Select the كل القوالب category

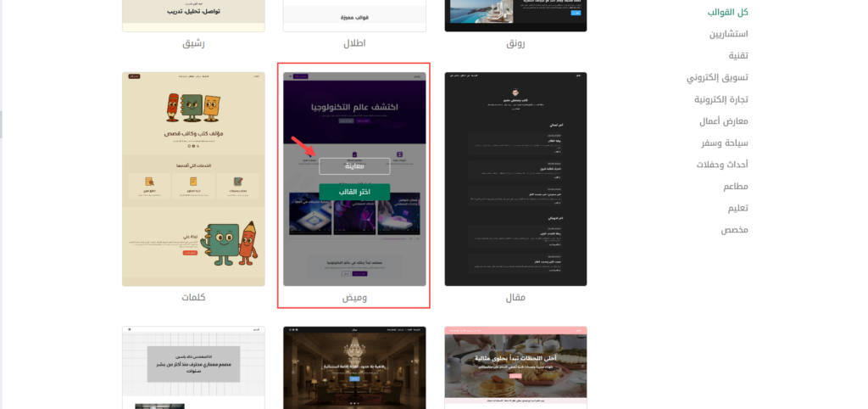[x=728, y=13]
